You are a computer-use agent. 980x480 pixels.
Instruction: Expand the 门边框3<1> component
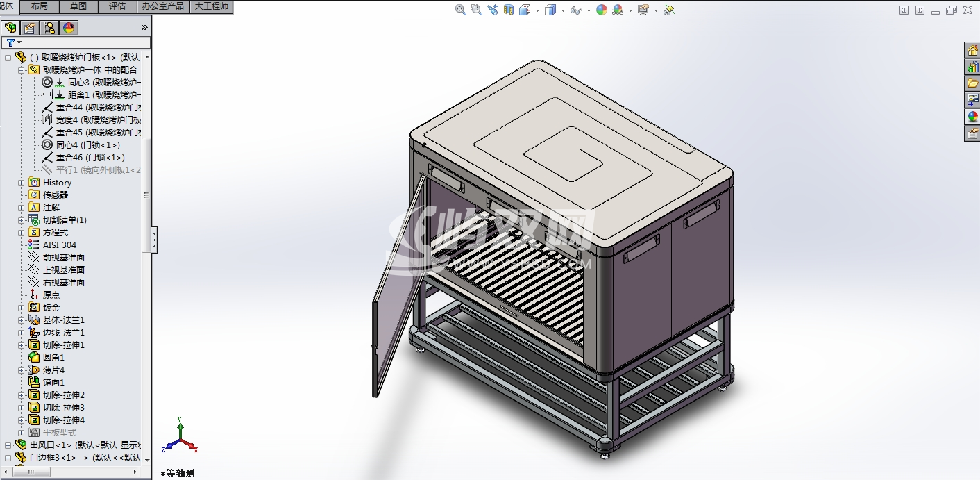click(8, 458)
